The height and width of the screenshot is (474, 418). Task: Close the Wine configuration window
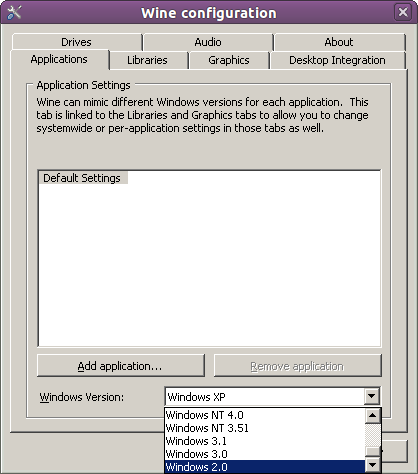tap(403, 13)
